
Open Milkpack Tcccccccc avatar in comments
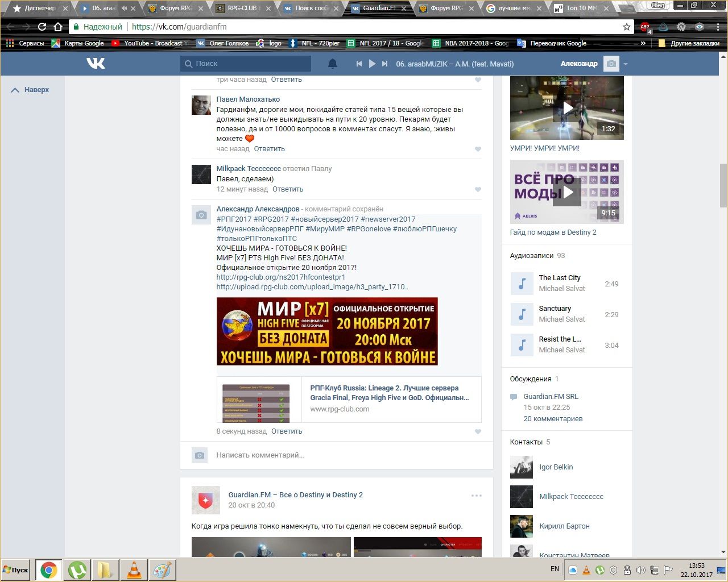coord(201,174)
